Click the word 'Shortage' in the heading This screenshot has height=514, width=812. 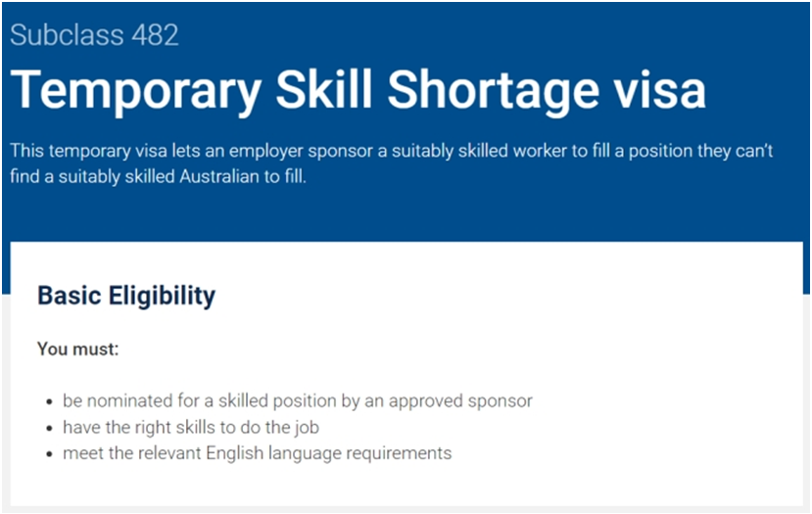(493, 92)
